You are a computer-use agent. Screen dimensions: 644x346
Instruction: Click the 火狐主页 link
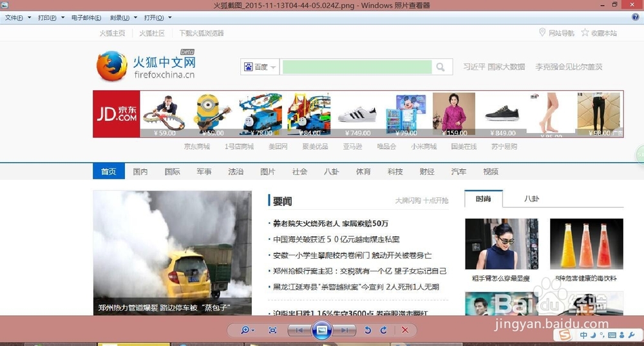112,33
